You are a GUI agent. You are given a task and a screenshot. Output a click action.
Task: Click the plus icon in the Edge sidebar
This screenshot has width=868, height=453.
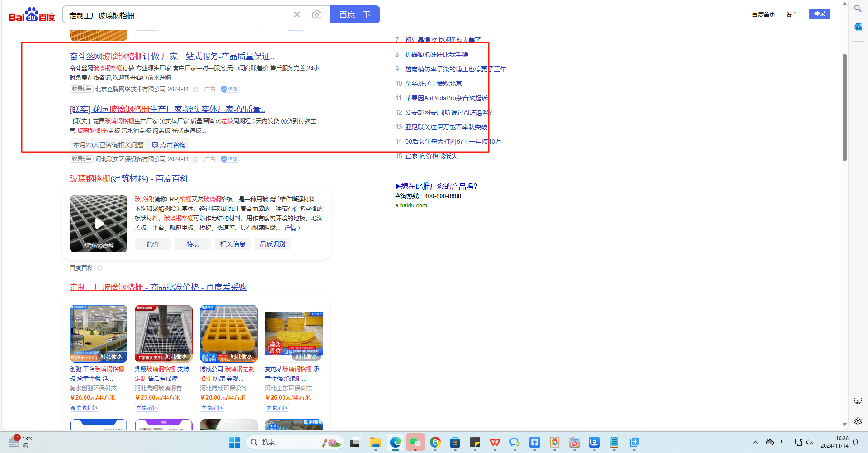(x=858, y=56)
